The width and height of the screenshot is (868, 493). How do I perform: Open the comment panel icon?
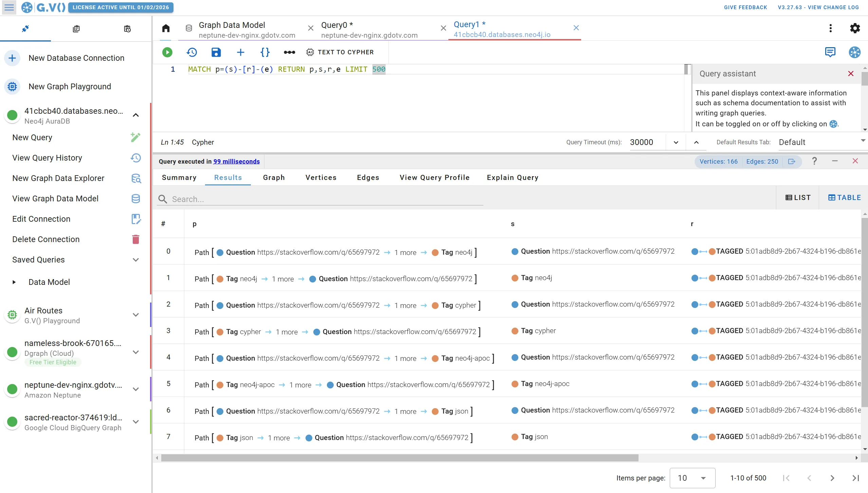coord(830,52)
